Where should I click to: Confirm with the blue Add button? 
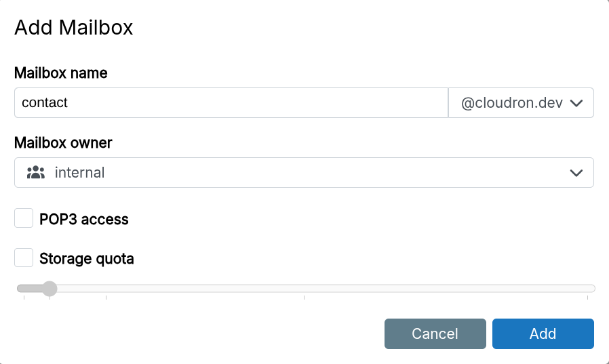[543, 333]
